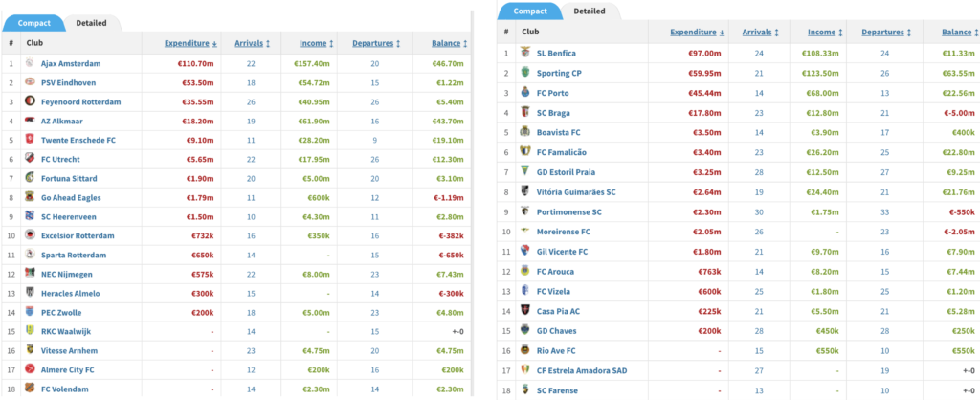980x400 pixels.
Task: Sort Dutch table by Departures
Action: (375, 44)
